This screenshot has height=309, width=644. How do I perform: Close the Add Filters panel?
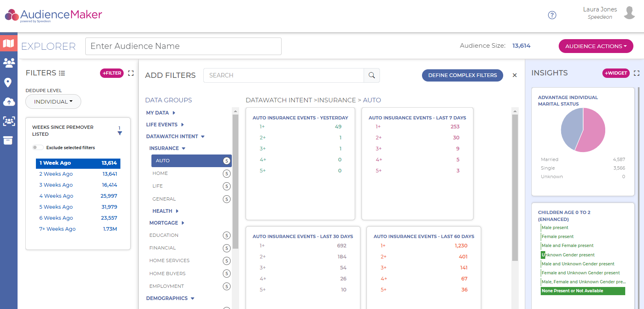(515, 75)
